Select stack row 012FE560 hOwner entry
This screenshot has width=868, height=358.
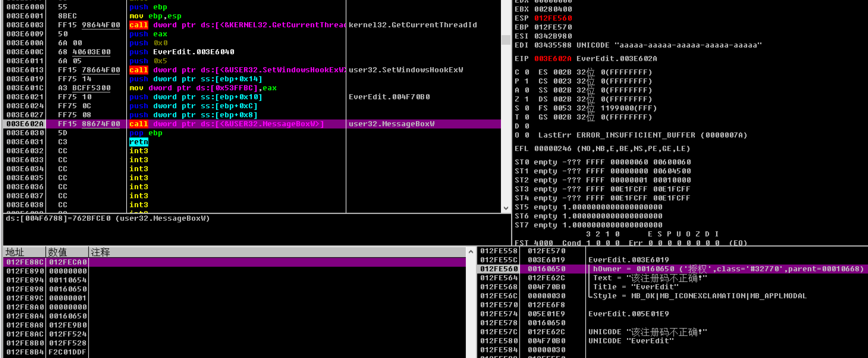pyautogui.click(x=672, y=269)
